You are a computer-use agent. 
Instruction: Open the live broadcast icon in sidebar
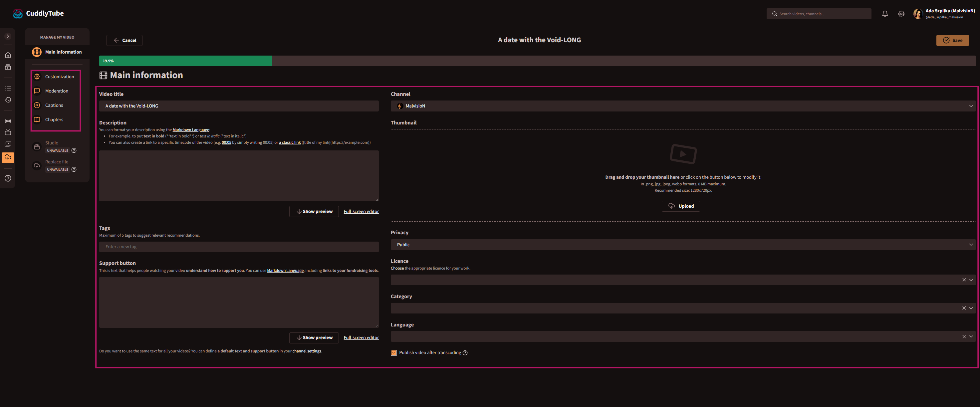(8, 121)
